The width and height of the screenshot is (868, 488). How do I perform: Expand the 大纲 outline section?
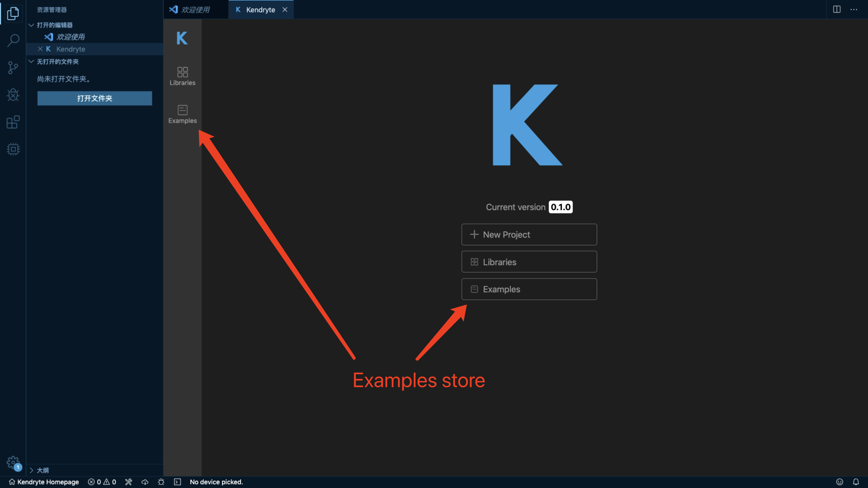[x=42, y=470]
